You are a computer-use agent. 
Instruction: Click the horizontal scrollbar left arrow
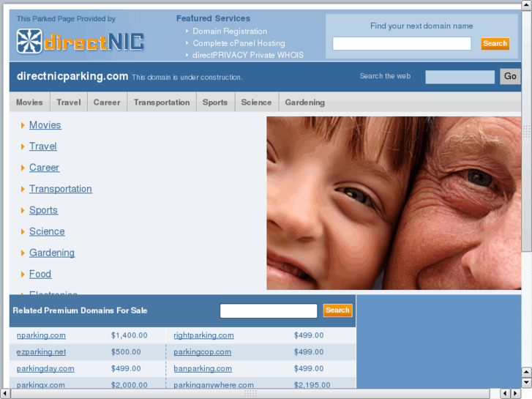(4, 393)
